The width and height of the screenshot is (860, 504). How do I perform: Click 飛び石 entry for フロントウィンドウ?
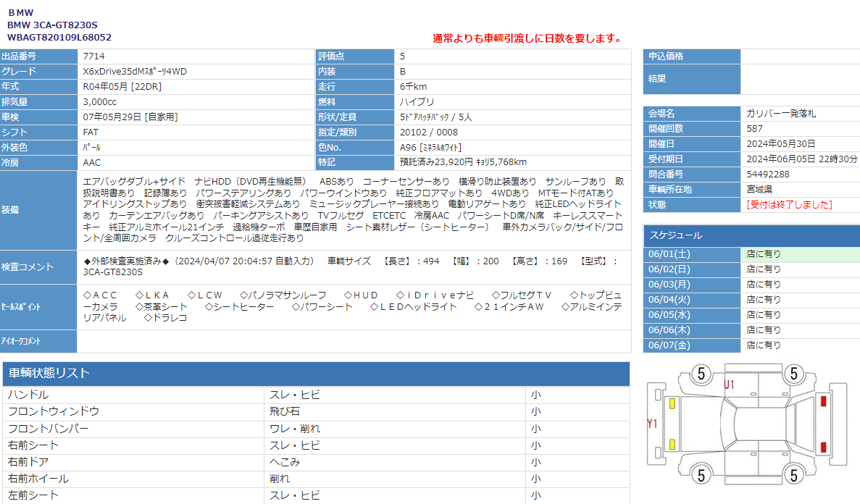pos(285,411)
